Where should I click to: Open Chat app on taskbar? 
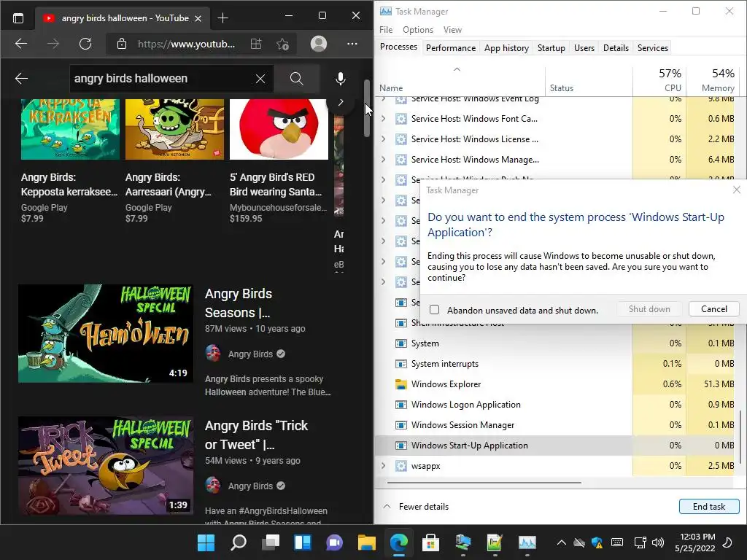tap(334, 542)
